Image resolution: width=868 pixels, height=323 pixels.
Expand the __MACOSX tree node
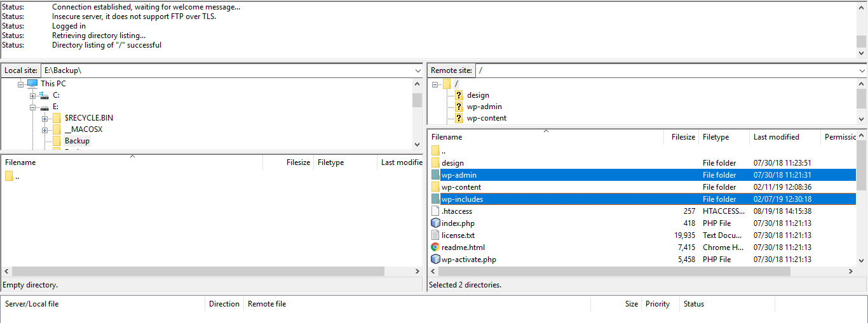pyautogui.click(x=44, y=129)
